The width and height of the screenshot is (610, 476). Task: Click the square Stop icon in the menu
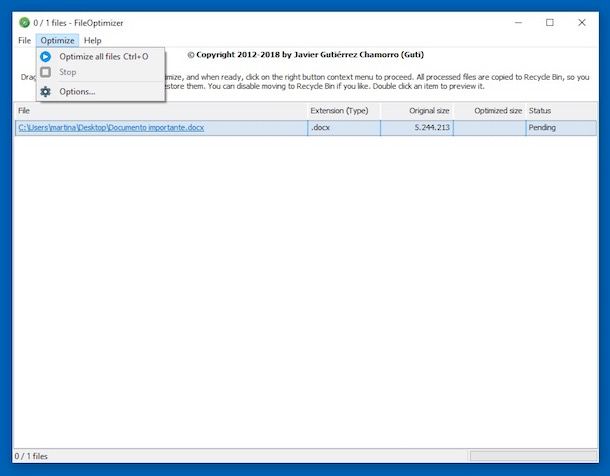click(x=46, y=72)
